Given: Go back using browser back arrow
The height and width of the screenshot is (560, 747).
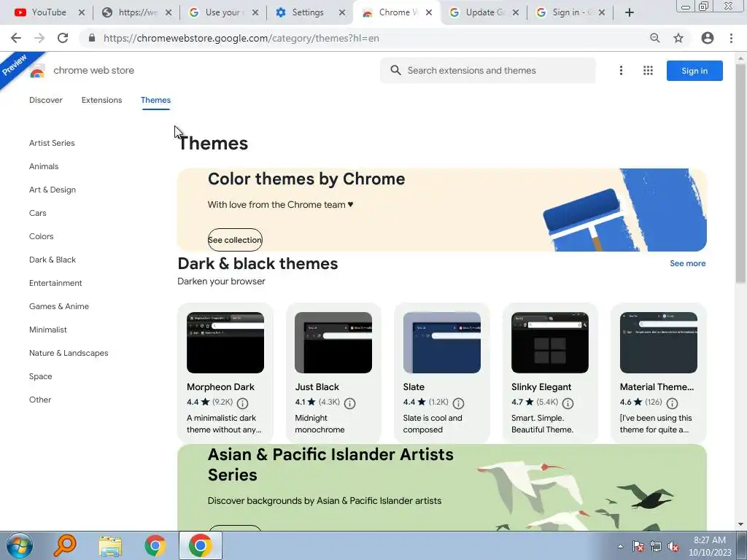Looking at the screenshot, I should click(16, 38).
